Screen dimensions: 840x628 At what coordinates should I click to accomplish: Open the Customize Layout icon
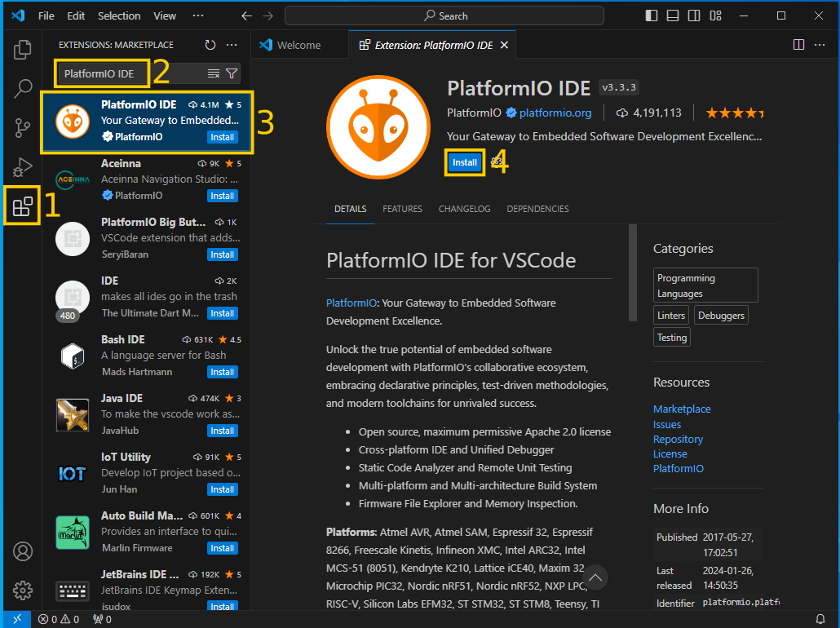click(716, 15)
